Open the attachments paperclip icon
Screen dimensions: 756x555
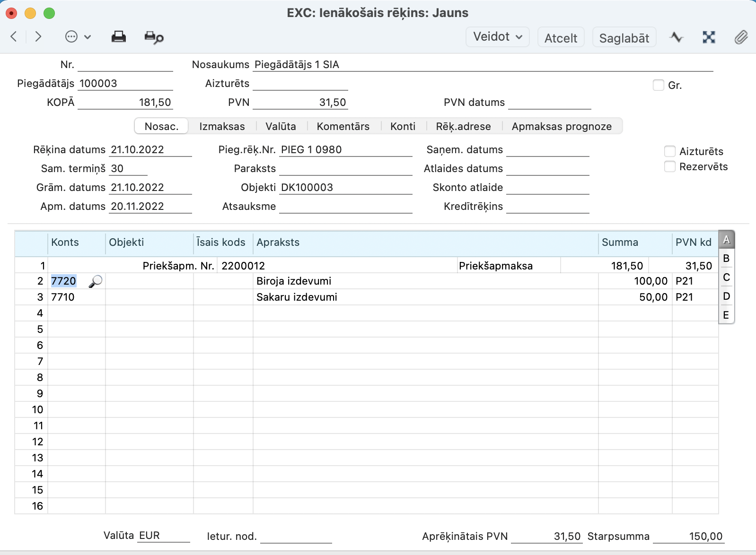(x=740, y=37)
